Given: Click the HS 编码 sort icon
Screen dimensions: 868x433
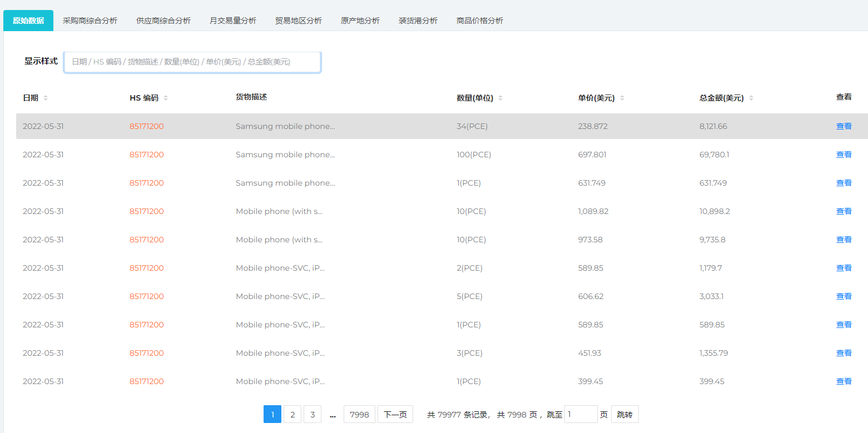Looking at the screenshot, I should coord(166,98).
